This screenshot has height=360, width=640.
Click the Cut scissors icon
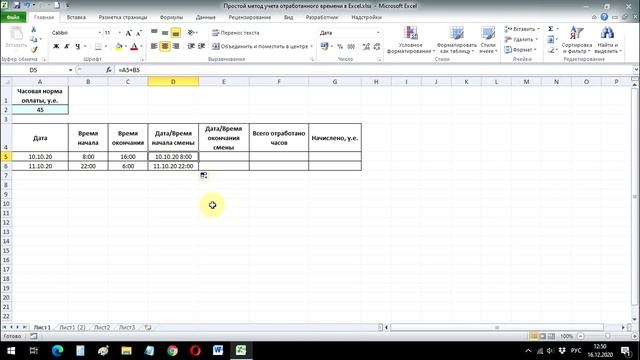[x=33, y=30]
